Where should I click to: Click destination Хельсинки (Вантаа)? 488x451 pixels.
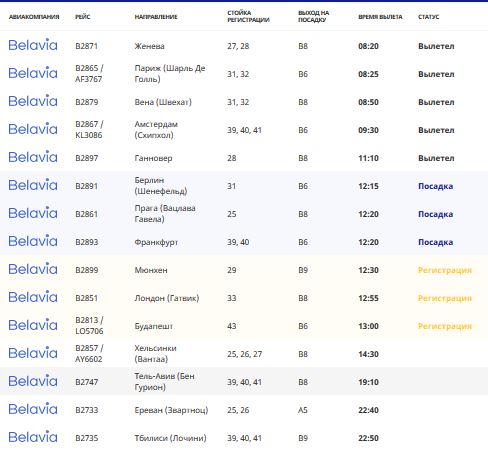(x=155, y=354)
